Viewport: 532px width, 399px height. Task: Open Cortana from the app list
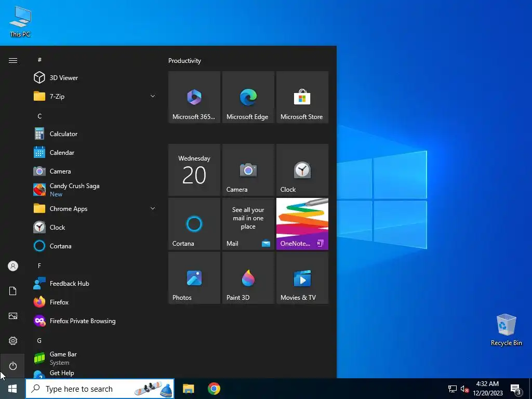click(x=95, y=246)
